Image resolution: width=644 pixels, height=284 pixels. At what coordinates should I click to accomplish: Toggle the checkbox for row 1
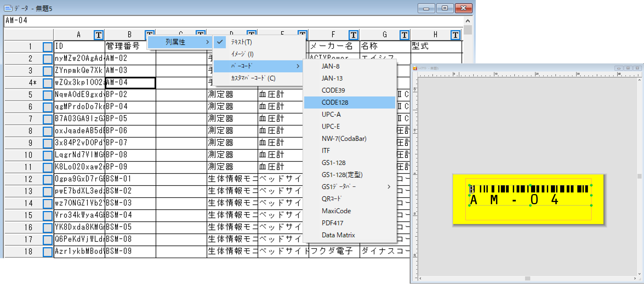(x=47, y=47)
